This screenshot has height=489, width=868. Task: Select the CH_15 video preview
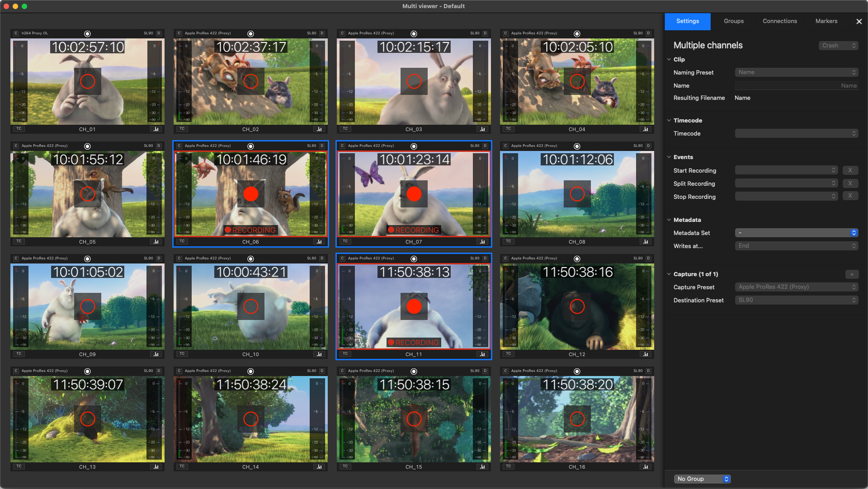pos(414,419)
